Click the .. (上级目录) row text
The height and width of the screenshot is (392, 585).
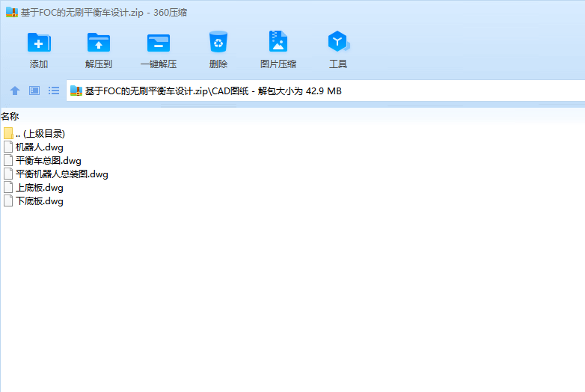(x=40, y=133)
